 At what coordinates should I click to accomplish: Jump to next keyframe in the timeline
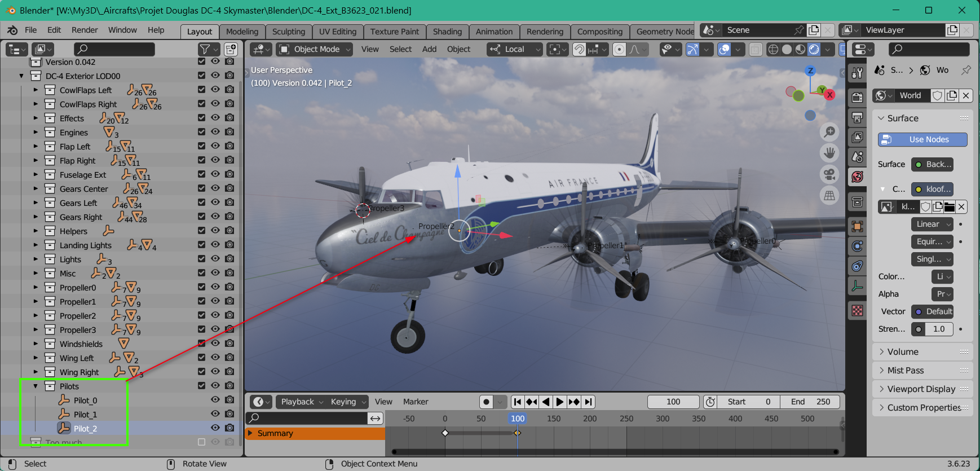click(x=574, y=402)
